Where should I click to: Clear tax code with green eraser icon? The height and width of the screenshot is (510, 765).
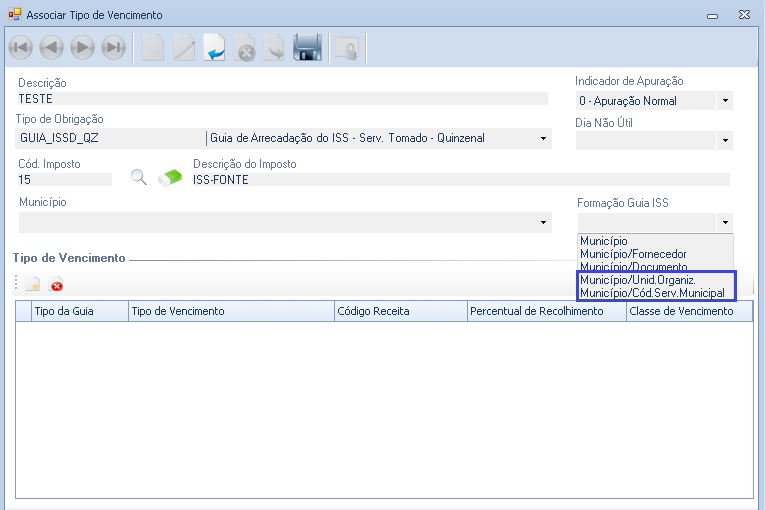(170, 178)
